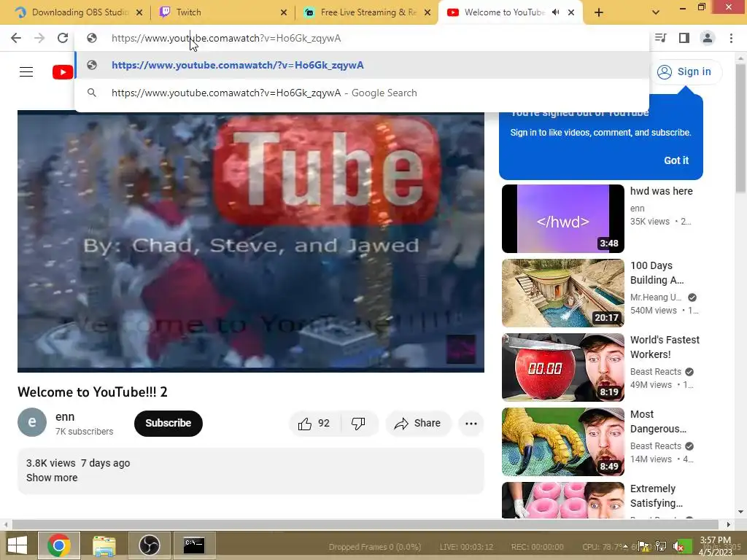
Task: Select the Google Search suggestion row
Action: tap(362, 93)
